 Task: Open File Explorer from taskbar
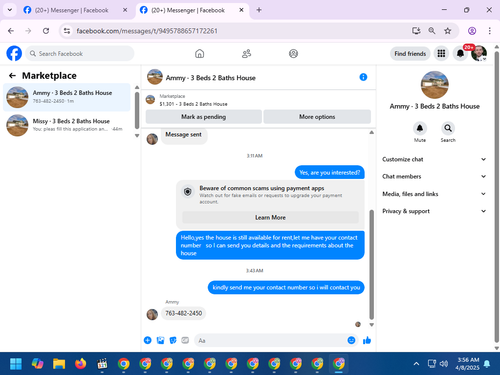pos(59,364)
